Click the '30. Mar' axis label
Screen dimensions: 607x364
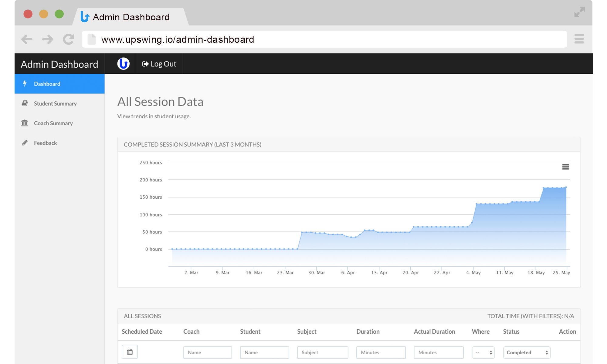[x=317, y=273]
